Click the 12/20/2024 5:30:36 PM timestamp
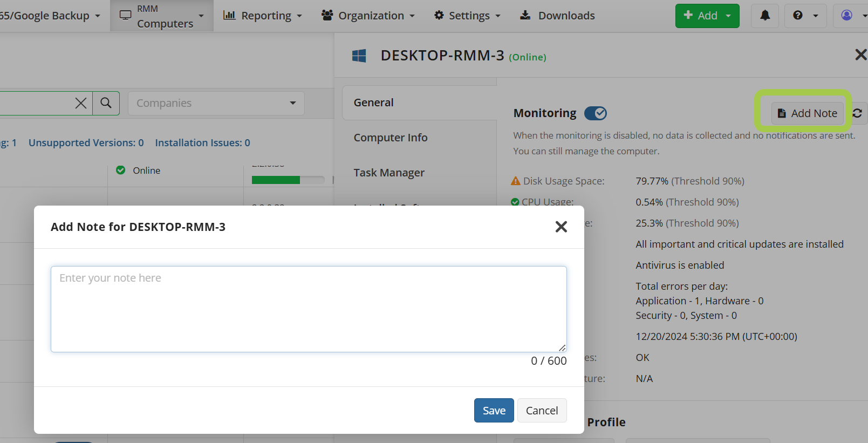Image resolution: width=868 pixels, height=443 pixels. [716, 337]
